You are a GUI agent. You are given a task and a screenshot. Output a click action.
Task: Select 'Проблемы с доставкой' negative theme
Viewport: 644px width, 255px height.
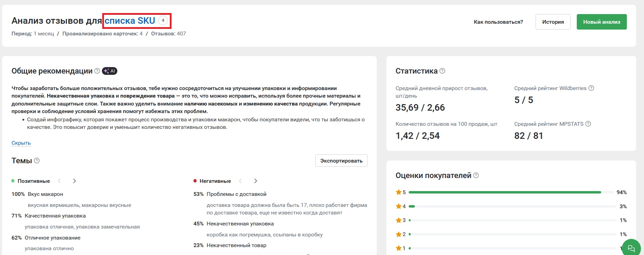click(x=236, y=194)
